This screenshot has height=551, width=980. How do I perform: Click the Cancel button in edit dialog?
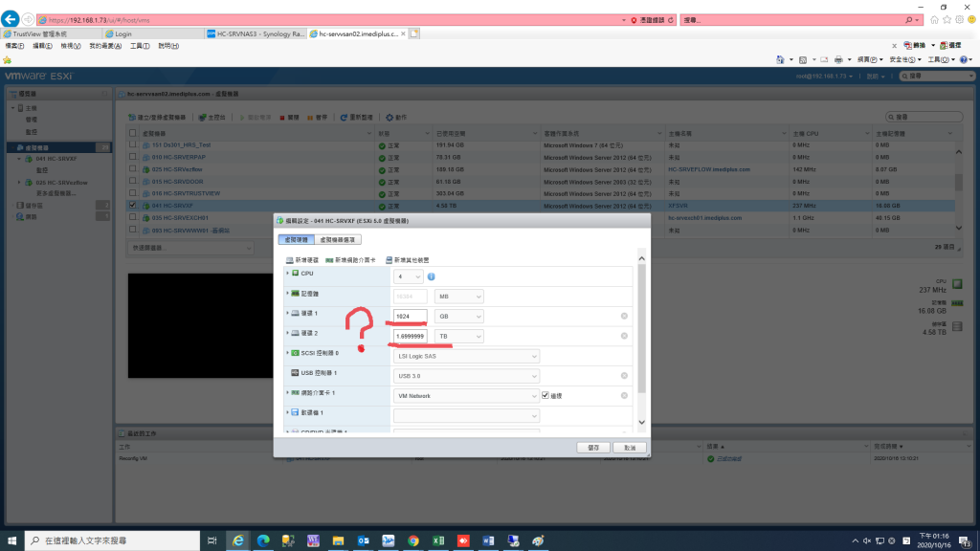point(630,448)
